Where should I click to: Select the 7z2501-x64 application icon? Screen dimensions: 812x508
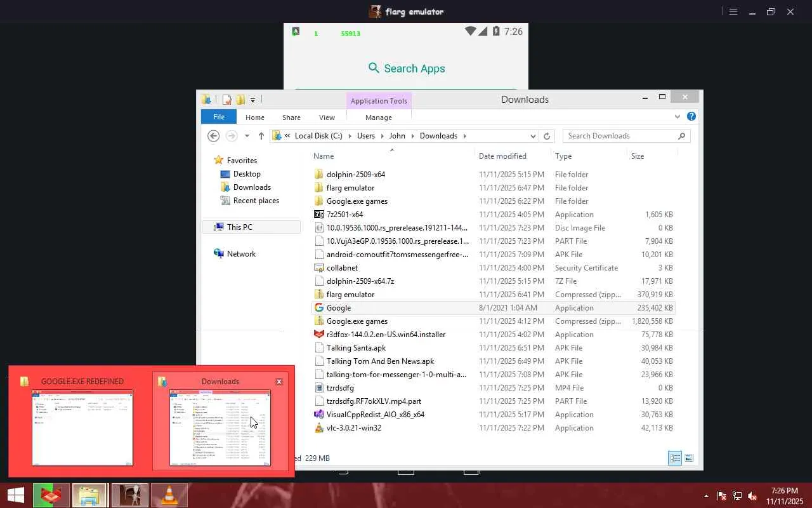click(319, 215)
